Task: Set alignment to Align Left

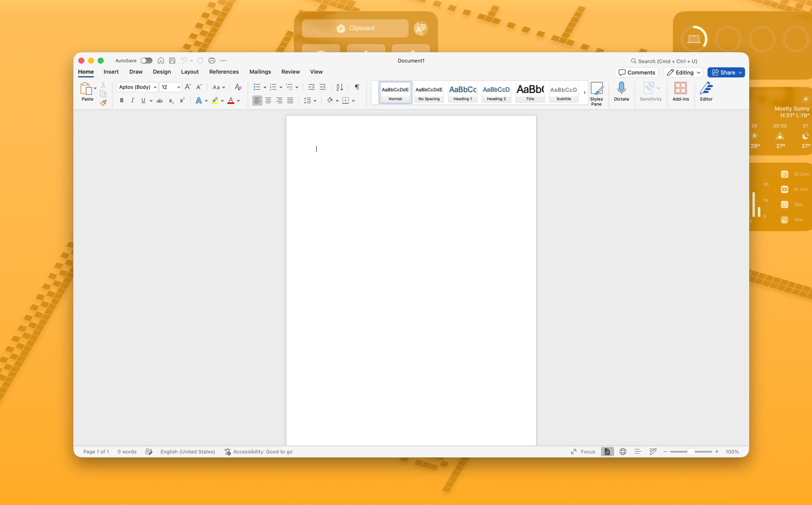Action: click(257, 100)
